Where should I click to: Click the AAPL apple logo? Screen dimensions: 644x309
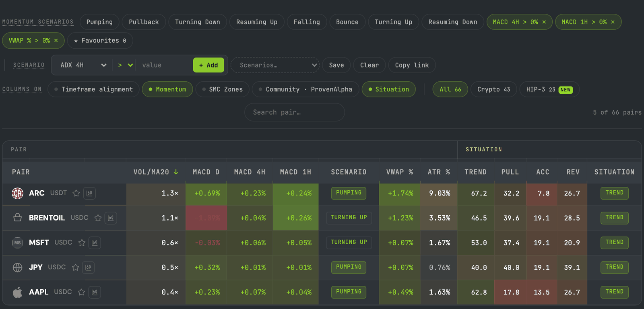pos(17,292)
